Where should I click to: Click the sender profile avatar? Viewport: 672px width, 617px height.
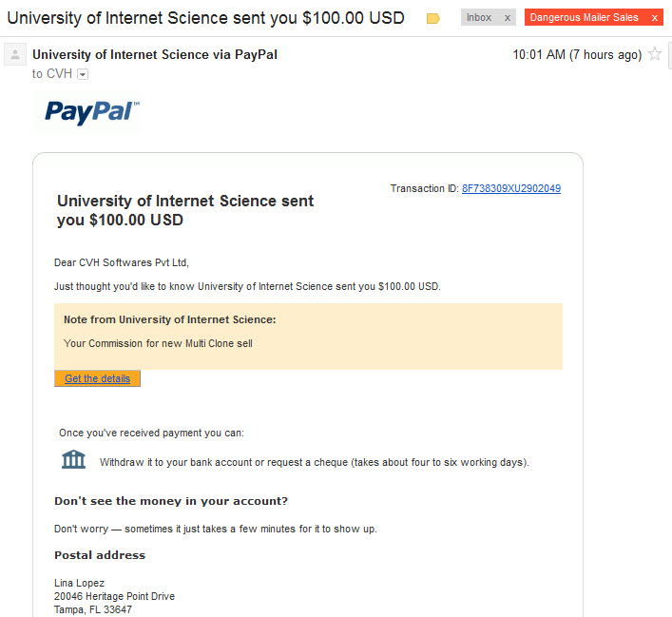pyautogui.click(x=15, y=54)
